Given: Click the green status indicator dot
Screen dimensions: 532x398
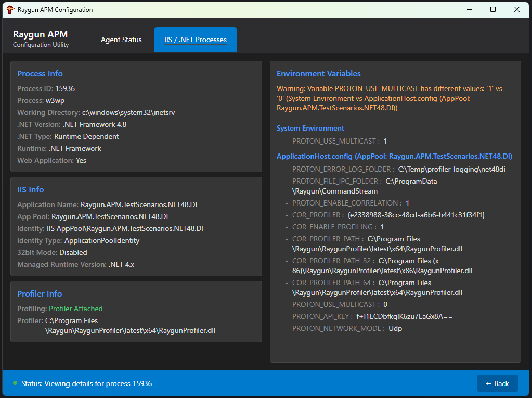Looking at the screenshot, I should tap(15, 383).
